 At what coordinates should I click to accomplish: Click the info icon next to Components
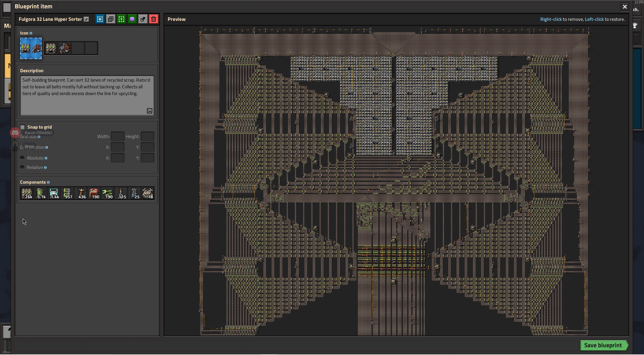pyautogui.click(x=48, y=182)
